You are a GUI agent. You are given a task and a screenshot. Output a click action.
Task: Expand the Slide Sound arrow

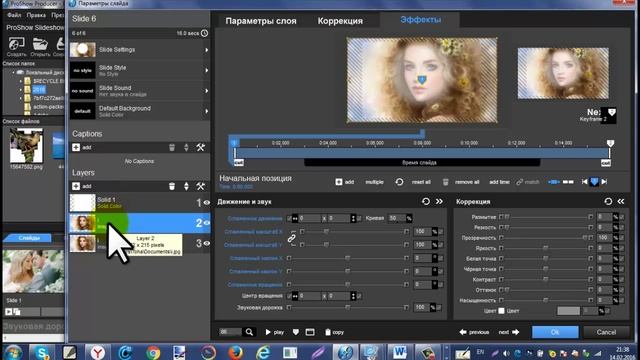tap(207, 91)
